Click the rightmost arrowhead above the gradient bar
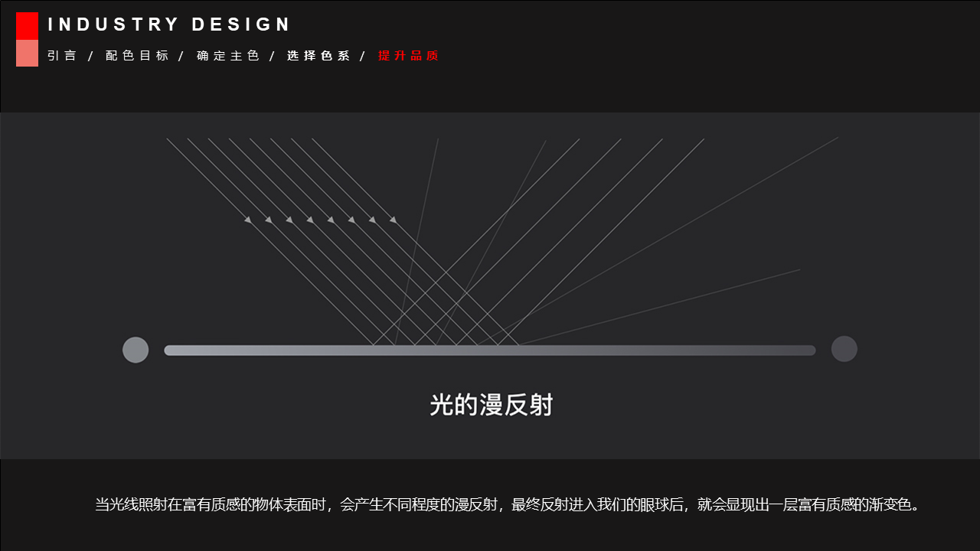The width and height of the screenshot is (980, 551). point(394,220)
